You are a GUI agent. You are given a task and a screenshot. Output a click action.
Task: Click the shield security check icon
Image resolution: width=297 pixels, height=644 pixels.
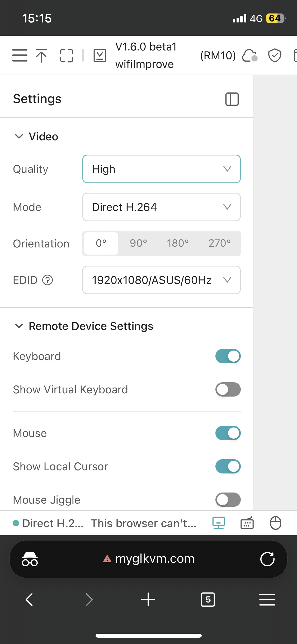pos(275,56)
